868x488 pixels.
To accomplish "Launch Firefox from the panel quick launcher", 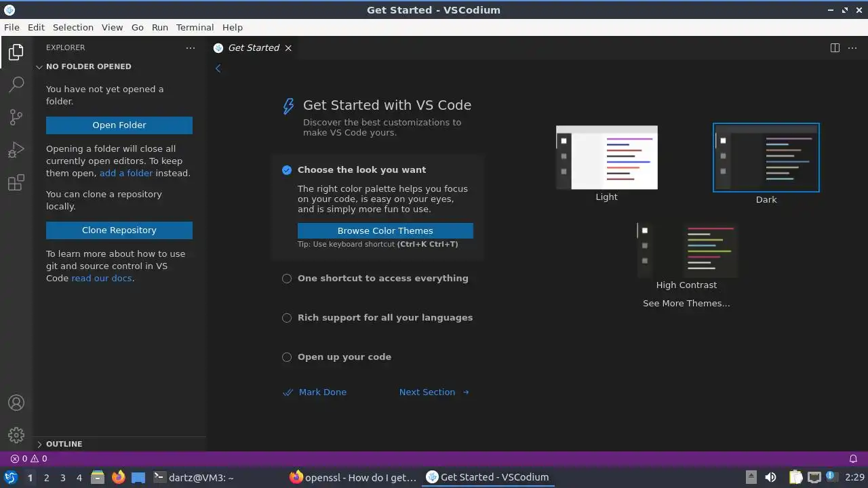I will click(x=118, y=477).
